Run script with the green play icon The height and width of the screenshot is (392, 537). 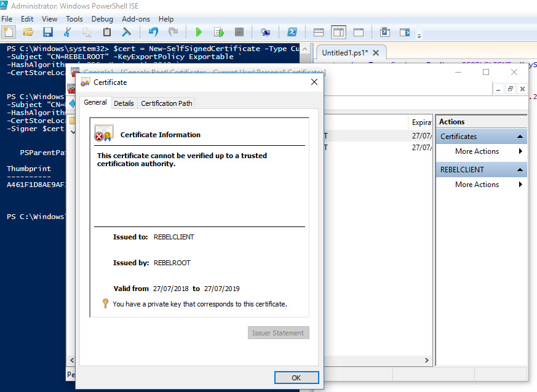tap(199, 32)
